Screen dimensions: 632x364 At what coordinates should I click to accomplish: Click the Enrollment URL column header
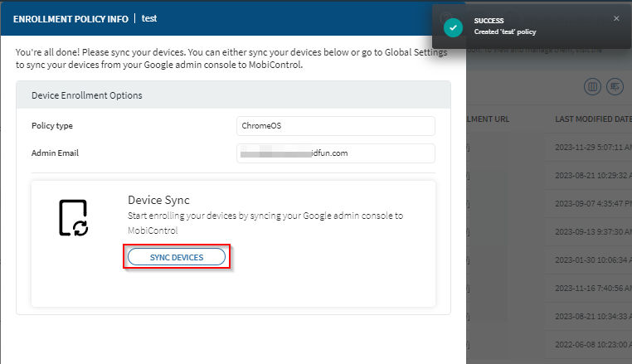(489, 119)
